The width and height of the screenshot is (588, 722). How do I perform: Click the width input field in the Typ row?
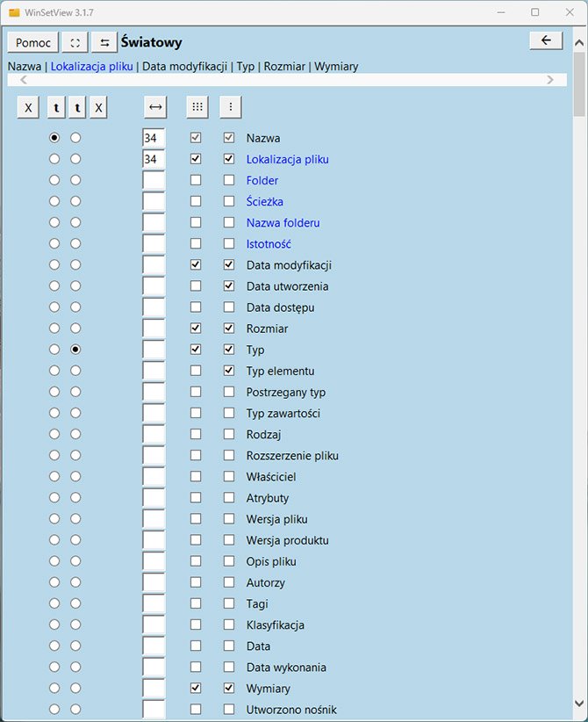tap(154, 350)
